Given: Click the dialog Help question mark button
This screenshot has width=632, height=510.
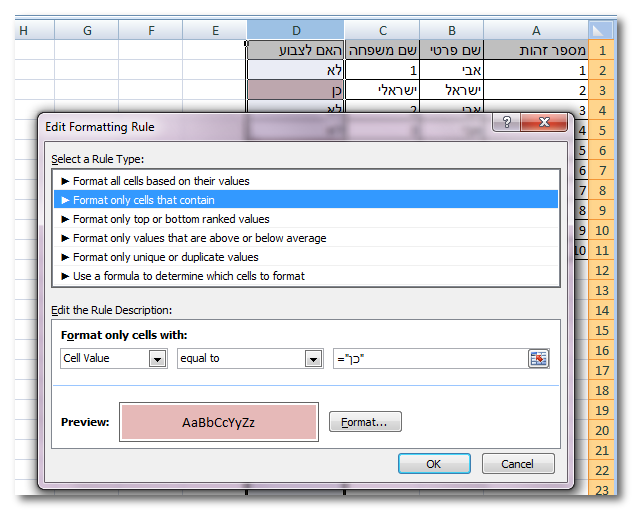Looking at the screenshot, I should click(507, 122).
